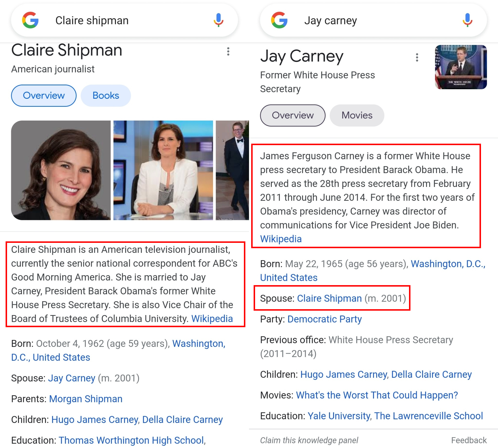Open three-dot menu beside Claire Shipman title
Image resolution: width=498 pixels, height=448 pixels.
[228, 52]
